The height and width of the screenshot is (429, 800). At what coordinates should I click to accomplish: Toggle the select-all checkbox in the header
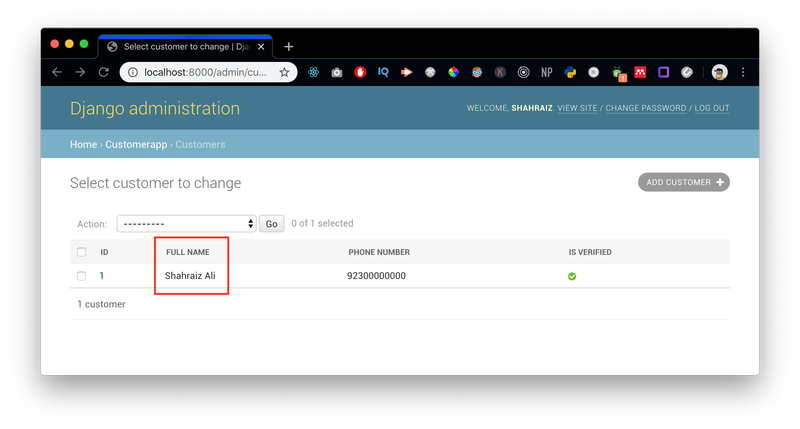[82, 252]
